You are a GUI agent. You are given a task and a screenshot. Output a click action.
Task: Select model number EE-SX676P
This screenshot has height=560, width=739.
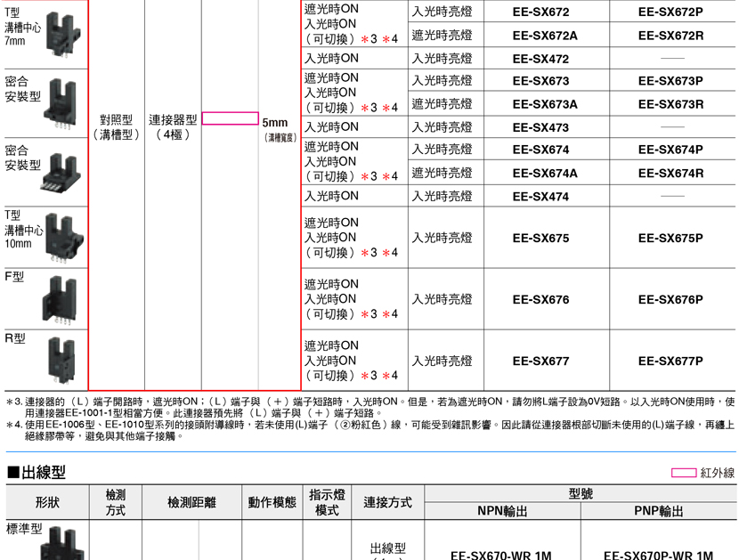click(x=670, y=299)
